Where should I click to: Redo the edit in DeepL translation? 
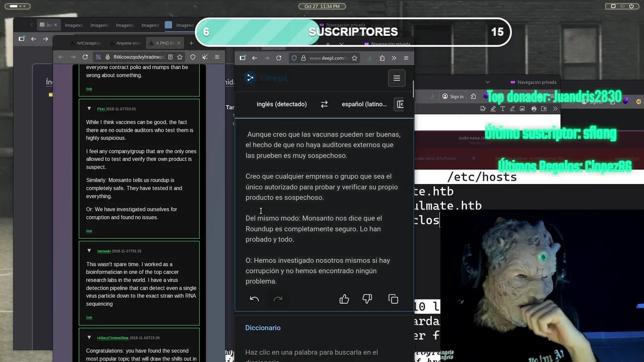tap(278, 299)
